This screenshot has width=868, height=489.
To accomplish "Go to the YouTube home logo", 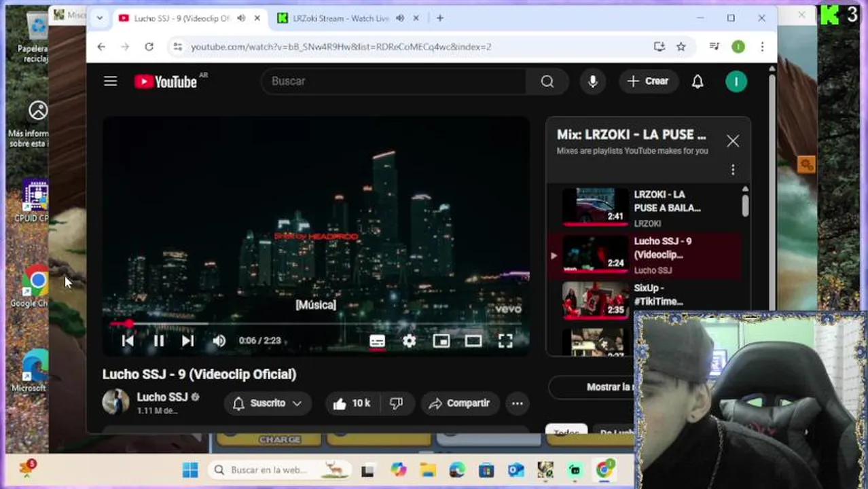I will point(166,81).
